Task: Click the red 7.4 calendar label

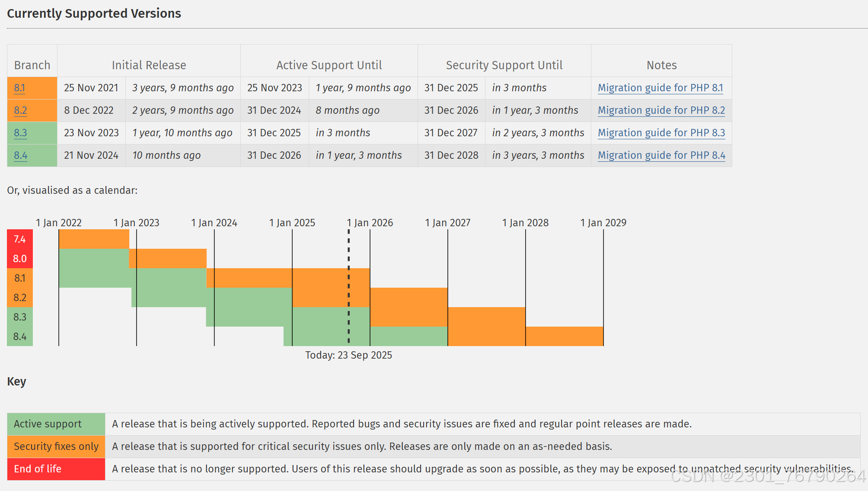Action: (x=20, y=239)
